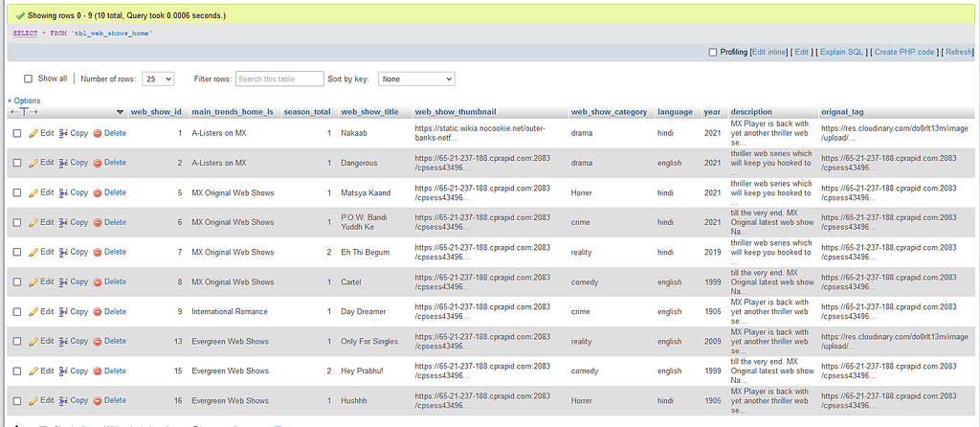The width and height of the screenshot is (980, 427).
Task: Click the SELECT keyword in SQL query
Action: (25, 34)
